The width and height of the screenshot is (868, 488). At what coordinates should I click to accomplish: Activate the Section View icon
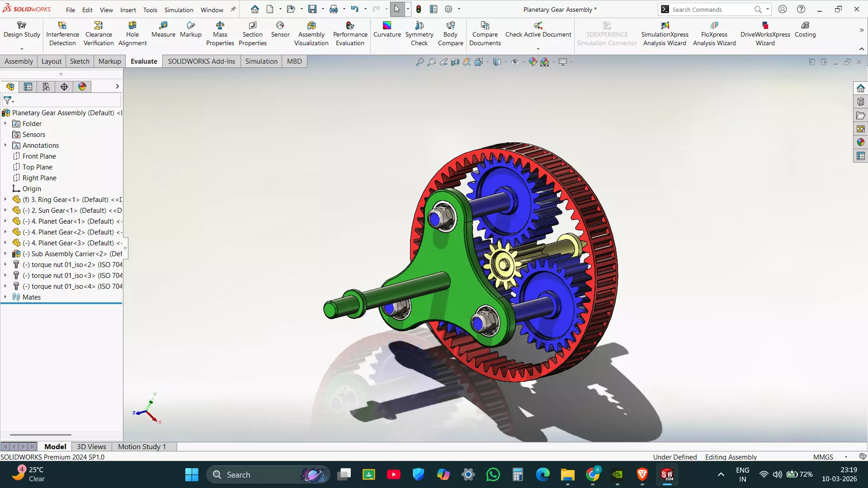(x=455, y=62)
